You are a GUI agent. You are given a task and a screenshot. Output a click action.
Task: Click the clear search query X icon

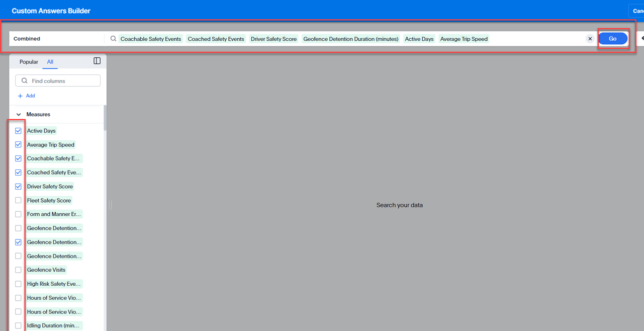point(590,39)
